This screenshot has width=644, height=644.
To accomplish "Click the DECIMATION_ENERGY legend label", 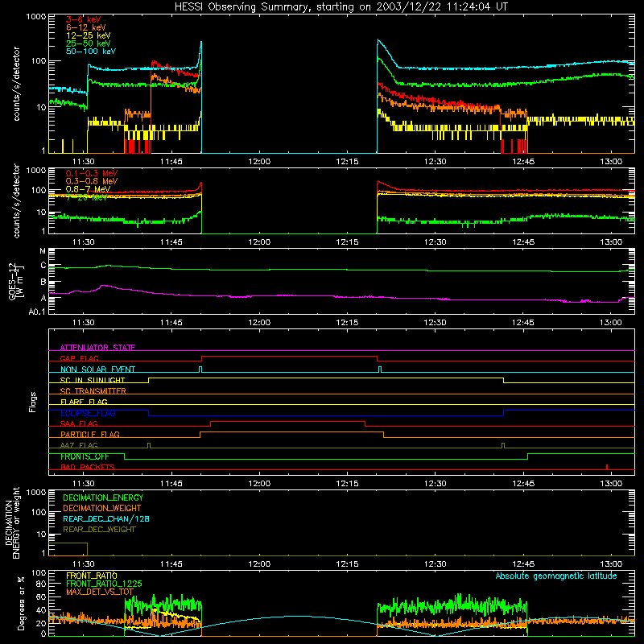I will (x=103, y=497).
